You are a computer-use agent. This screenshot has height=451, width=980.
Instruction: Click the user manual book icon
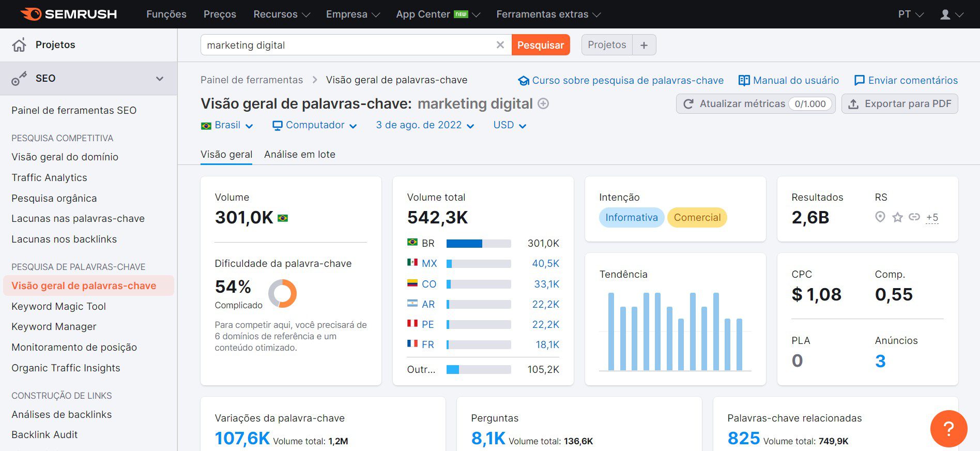click(744, 80)
